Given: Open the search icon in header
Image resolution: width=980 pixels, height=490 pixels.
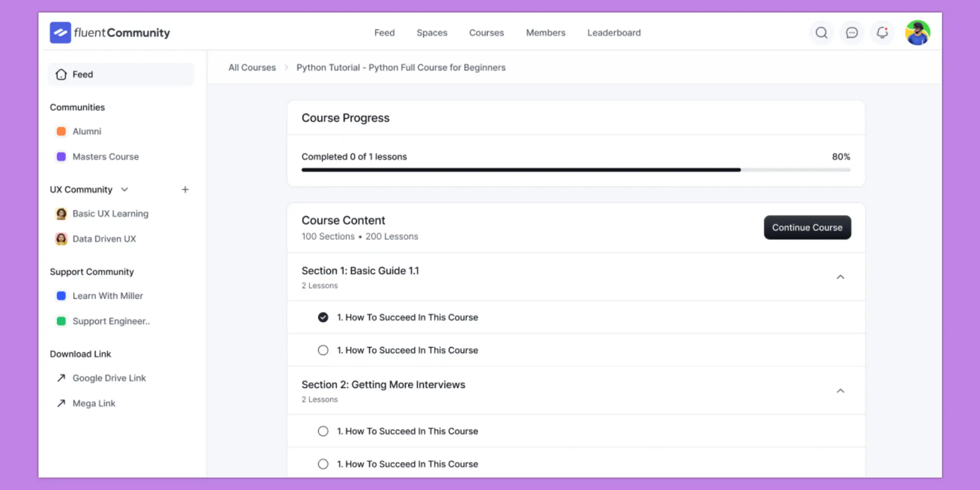Looking at the screenshot, I should click(x=822, y=33).
